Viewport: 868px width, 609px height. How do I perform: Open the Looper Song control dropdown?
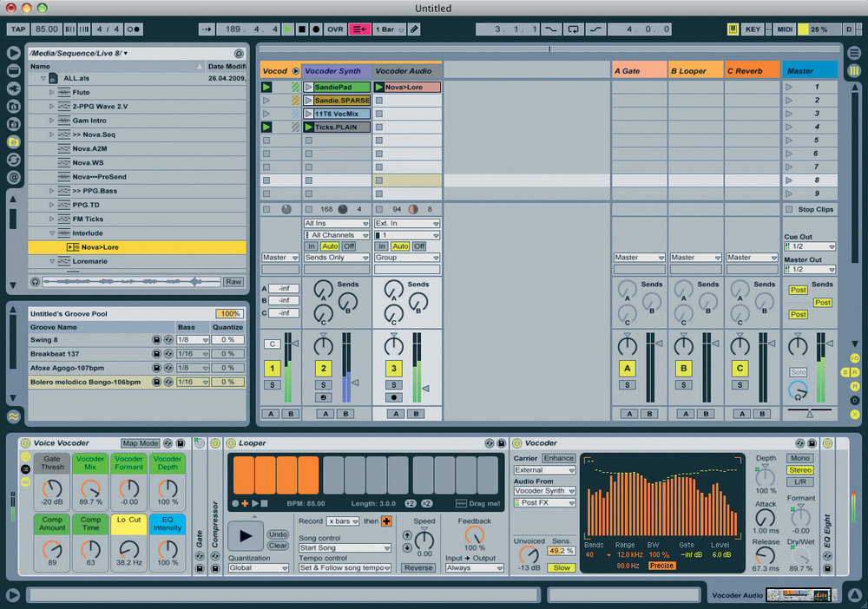[345, 548]
